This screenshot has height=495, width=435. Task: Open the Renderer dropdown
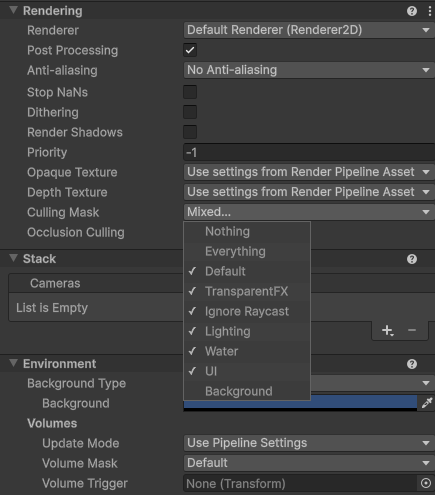tap(309, 30)
